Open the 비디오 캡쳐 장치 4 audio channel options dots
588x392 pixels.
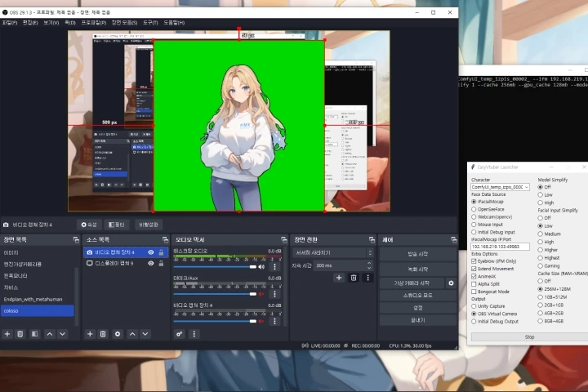[274, 321]
